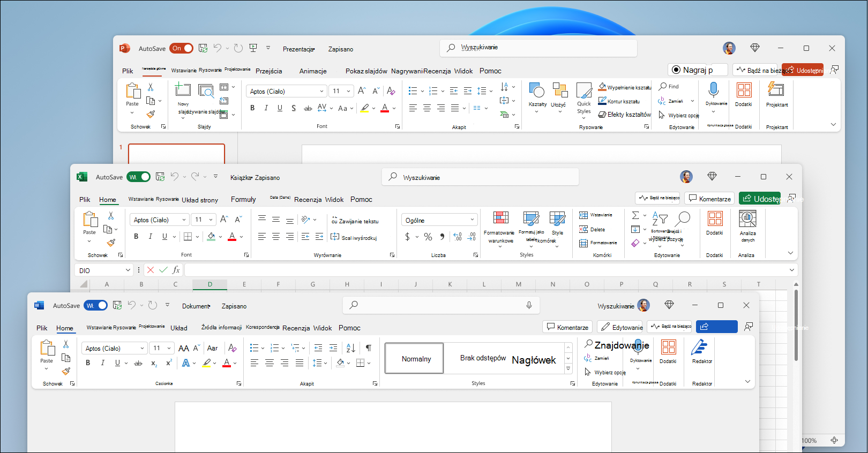Click Clear Formatting icon in Word

(233, 348)
